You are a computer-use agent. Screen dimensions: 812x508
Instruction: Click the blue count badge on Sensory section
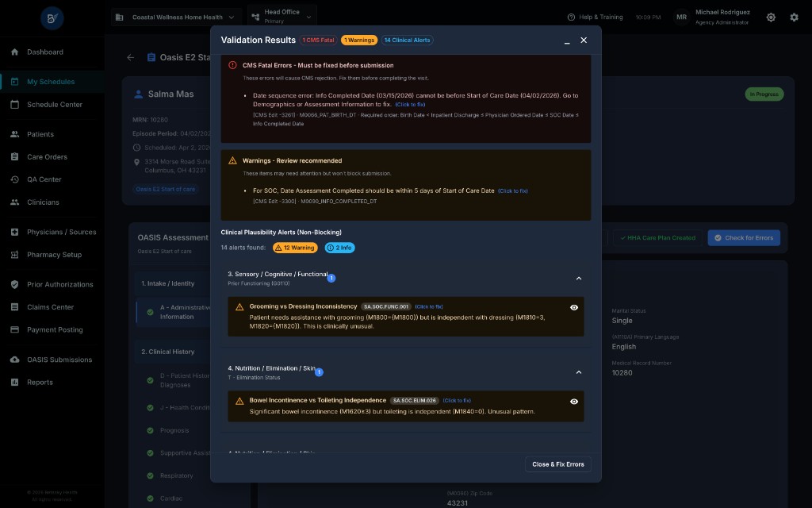331,279
